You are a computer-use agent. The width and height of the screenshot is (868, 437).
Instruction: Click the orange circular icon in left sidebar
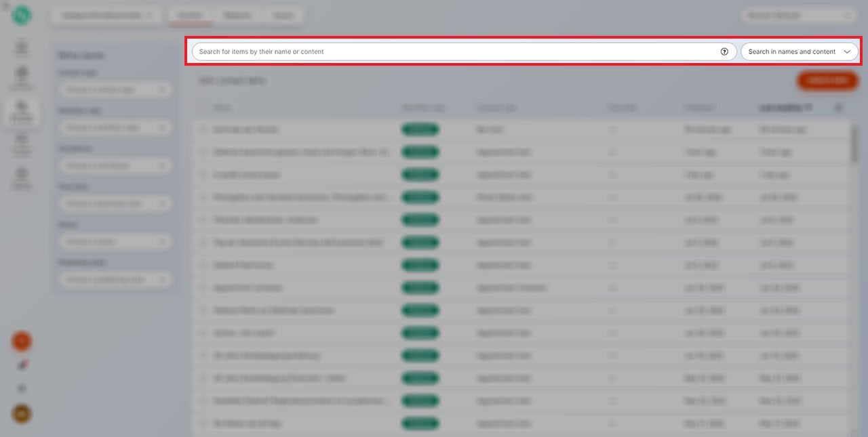click(x=22, y=341)
